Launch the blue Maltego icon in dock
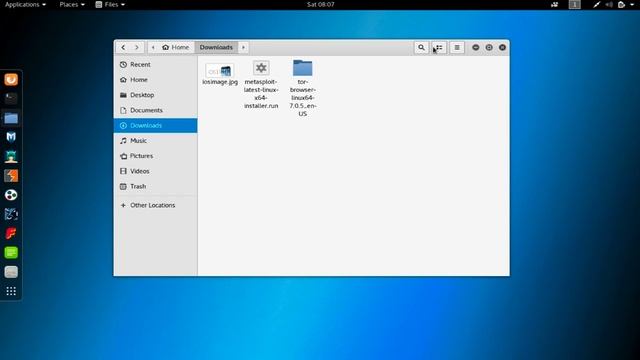Viewport: 640px width, 360px height. (x=11, y=214)
